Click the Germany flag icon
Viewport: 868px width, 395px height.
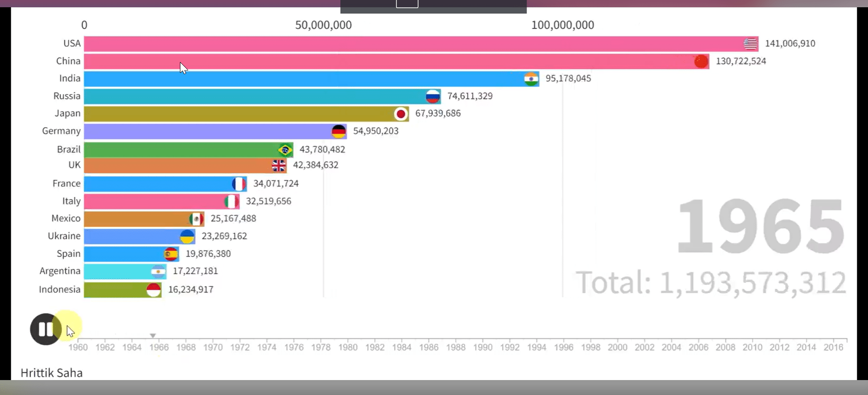339,131
